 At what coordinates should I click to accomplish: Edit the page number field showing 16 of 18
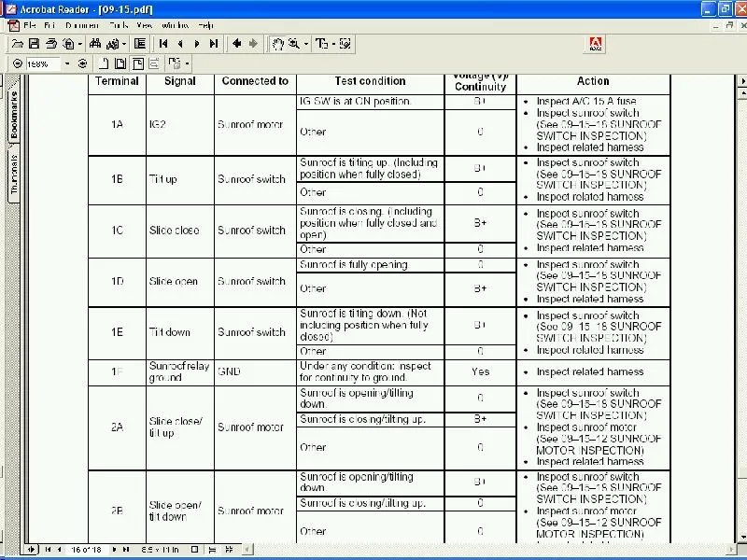point(84,551)
